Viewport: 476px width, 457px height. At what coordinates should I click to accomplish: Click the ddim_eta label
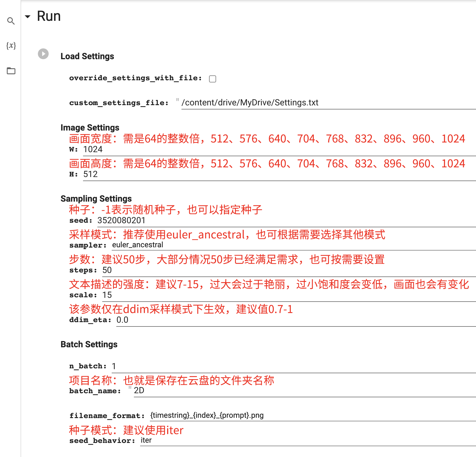(90, 320)
